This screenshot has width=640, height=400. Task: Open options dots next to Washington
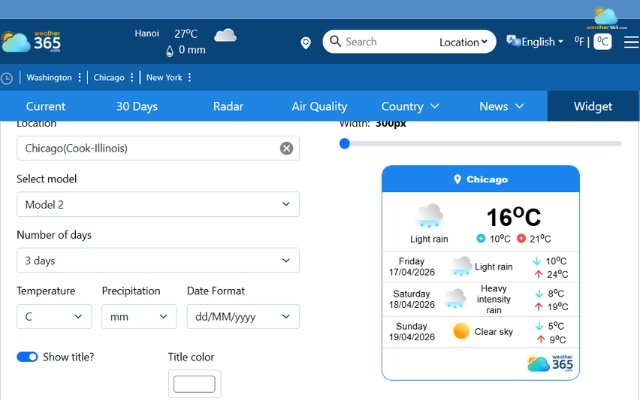click(x=79, y=78)
